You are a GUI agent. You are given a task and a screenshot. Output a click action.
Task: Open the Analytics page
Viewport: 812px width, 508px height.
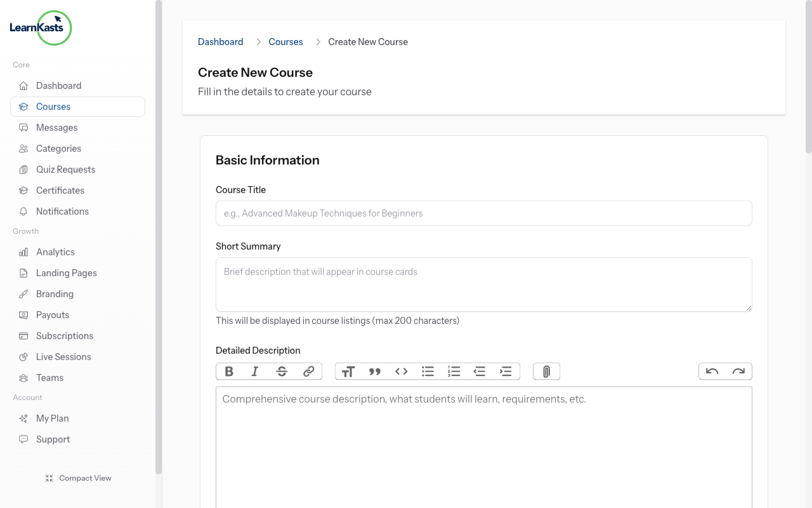point(55,251)
